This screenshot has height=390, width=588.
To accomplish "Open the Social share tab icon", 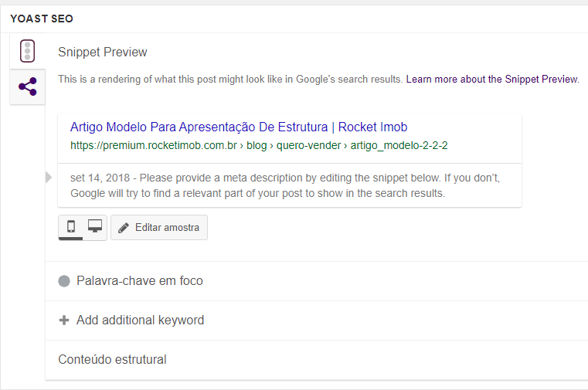I will [27, 86].
